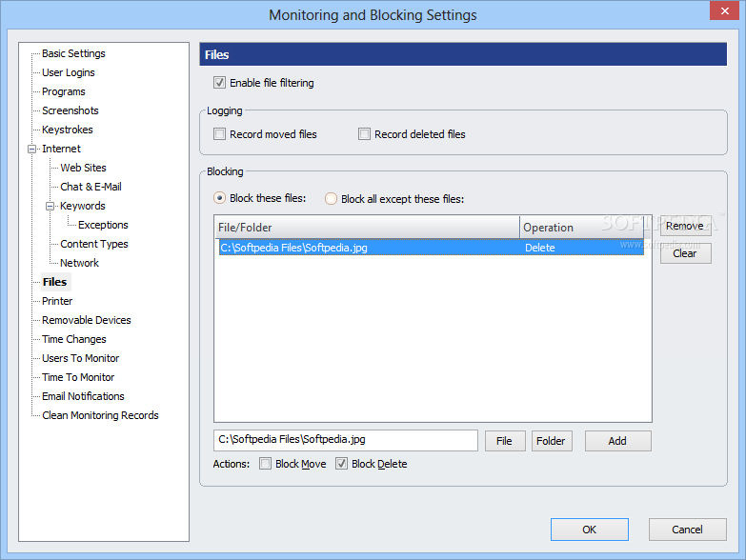Open Basic Settings in the tree
The width and height of the screenshot is (746, 560).
(x=73, y=53)
